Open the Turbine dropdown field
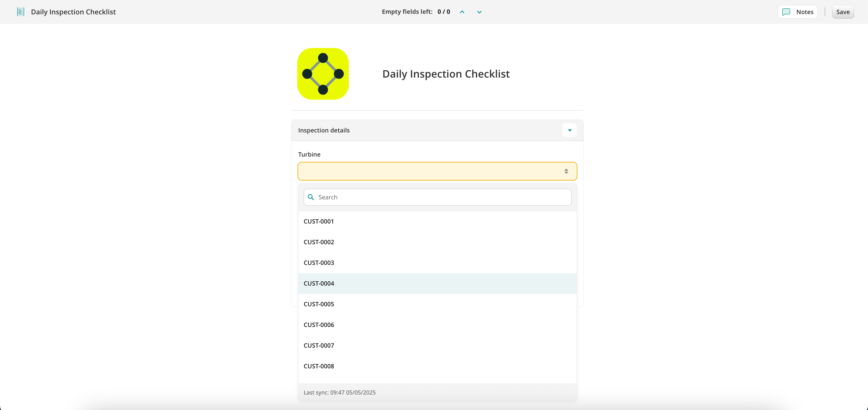Screen dimensions: 868x410 [431, 171]
